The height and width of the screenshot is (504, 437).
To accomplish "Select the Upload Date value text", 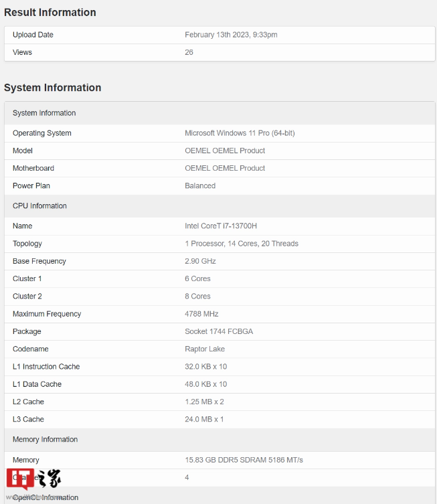I will [x=231, y=35].
